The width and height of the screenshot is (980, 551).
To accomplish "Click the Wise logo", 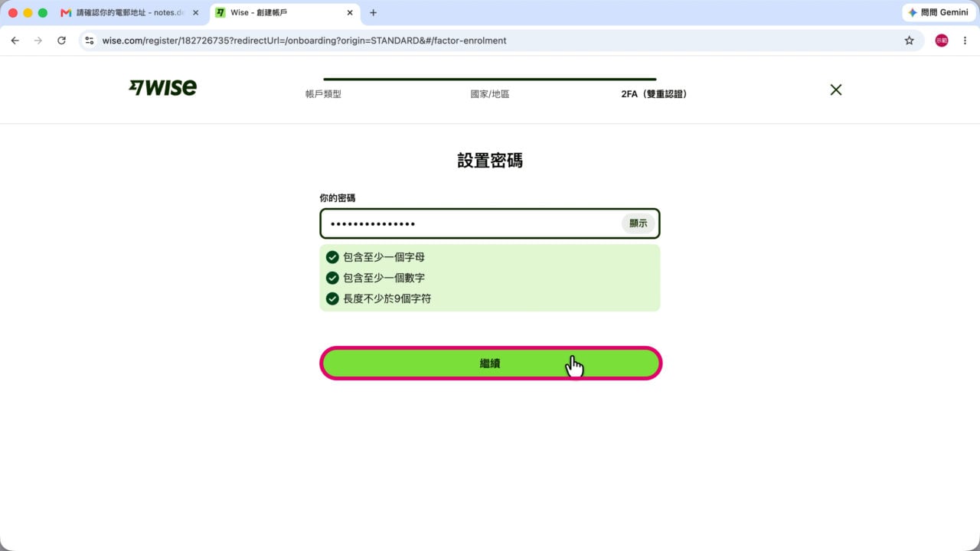I will coord(162,87).
